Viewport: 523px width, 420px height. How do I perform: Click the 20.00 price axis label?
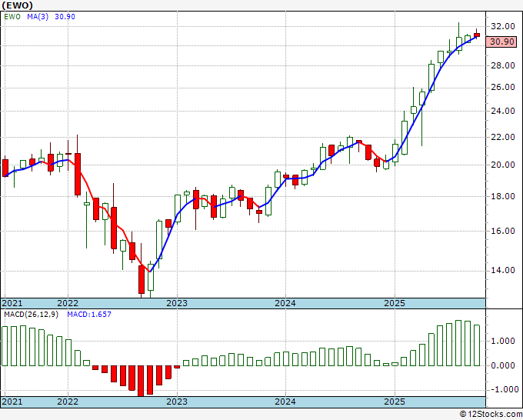[503, 165]
